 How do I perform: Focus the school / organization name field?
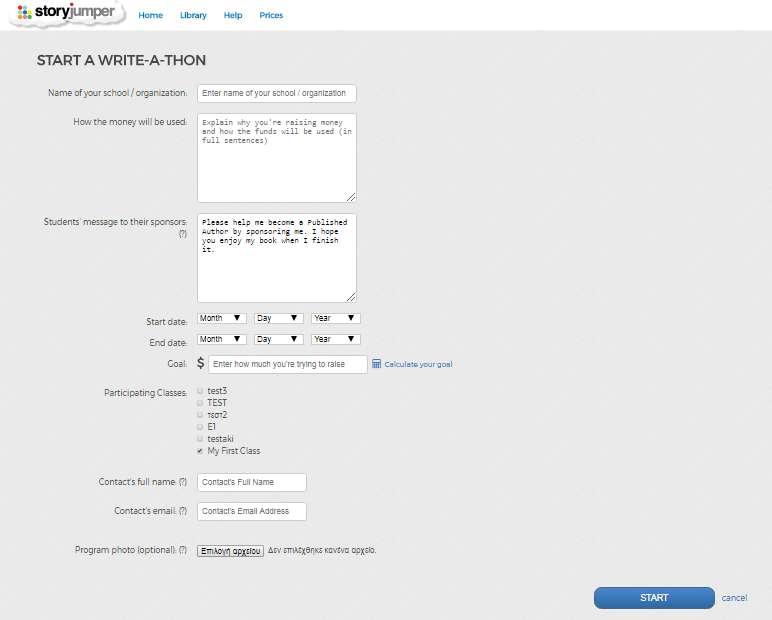[277, 93]
